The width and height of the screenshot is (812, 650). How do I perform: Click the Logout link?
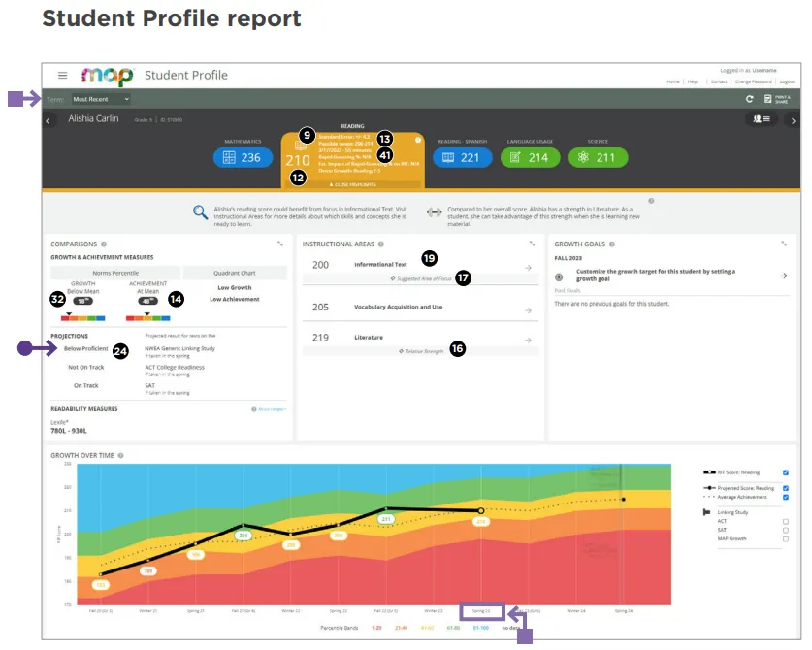click(787, 82)
